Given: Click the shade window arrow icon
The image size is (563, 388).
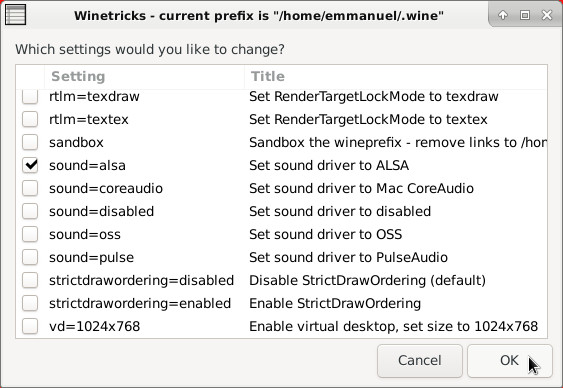Looking at the screenshot, I should coord(503,15).
